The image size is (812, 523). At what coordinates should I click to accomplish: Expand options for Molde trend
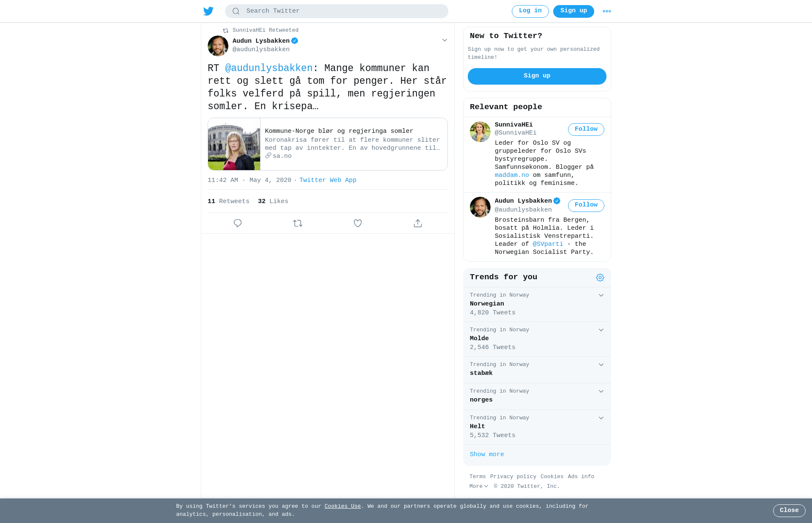(601, 330)
